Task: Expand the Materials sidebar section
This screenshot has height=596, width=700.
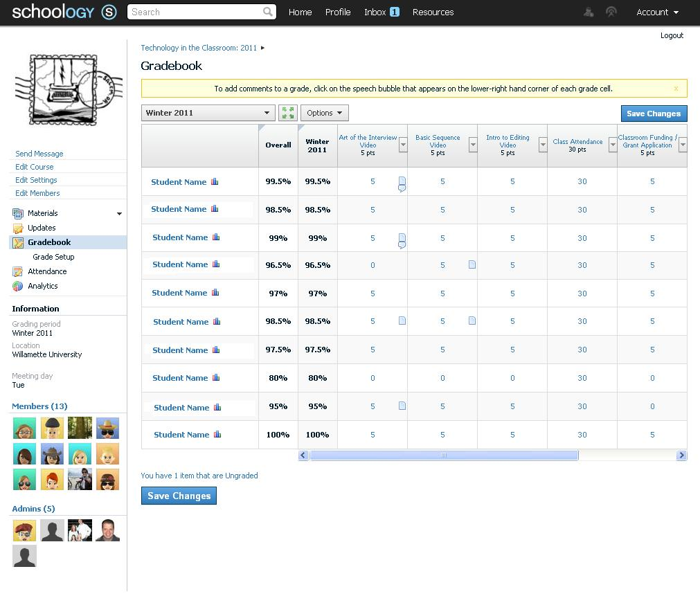Action: pyautogui.click(x=119, y=213)
